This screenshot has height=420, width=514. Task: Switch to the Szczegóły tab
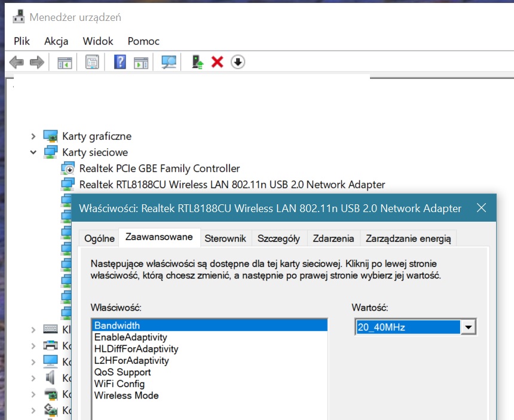[279, 238]
